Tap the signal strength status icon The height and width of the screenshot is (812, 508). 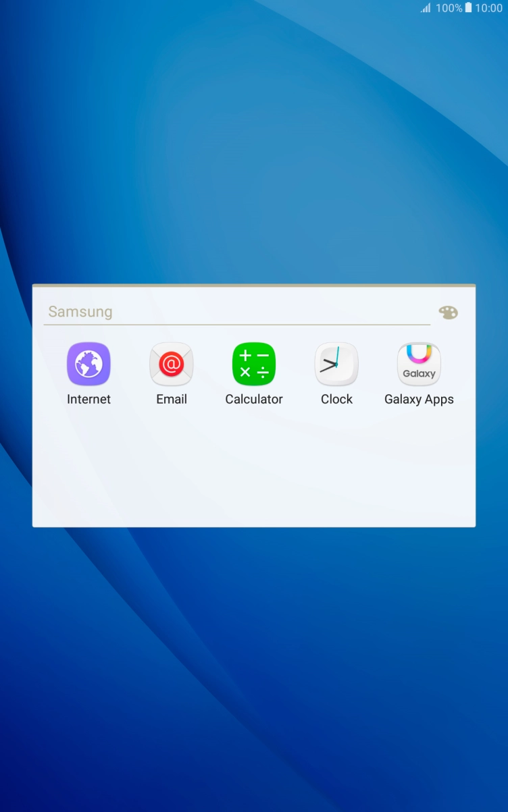(426, 8)
